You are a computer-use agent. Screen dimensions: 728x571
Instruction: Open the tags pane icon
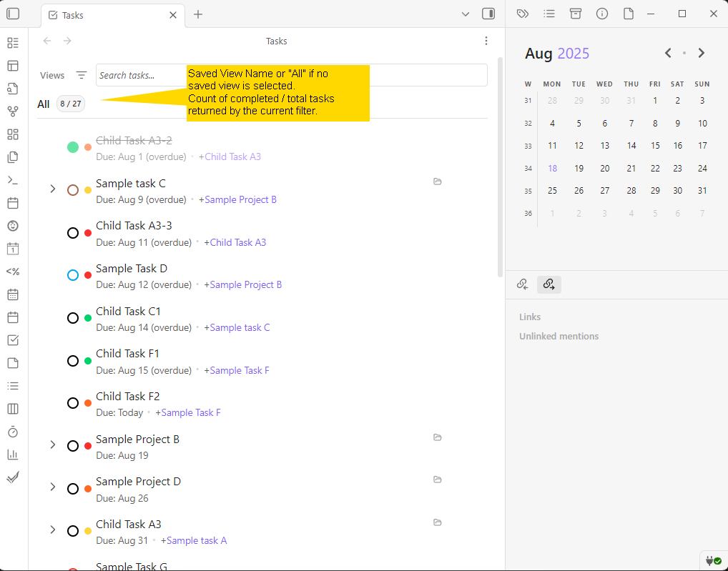[x=523, y=14]
